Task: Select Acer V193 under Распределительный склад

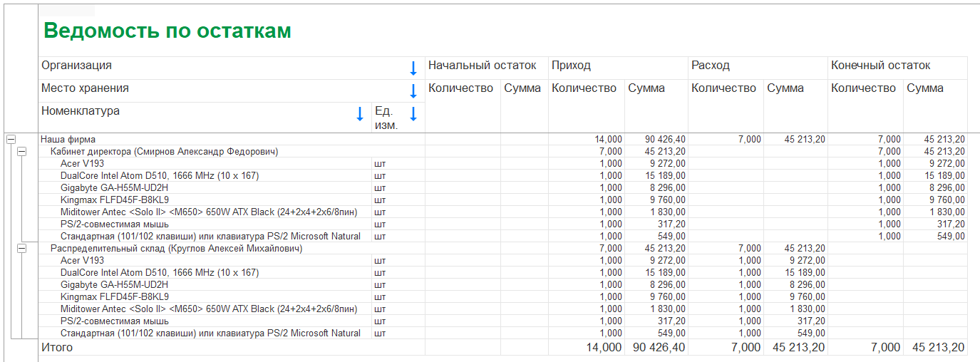Action: (83, 261)
